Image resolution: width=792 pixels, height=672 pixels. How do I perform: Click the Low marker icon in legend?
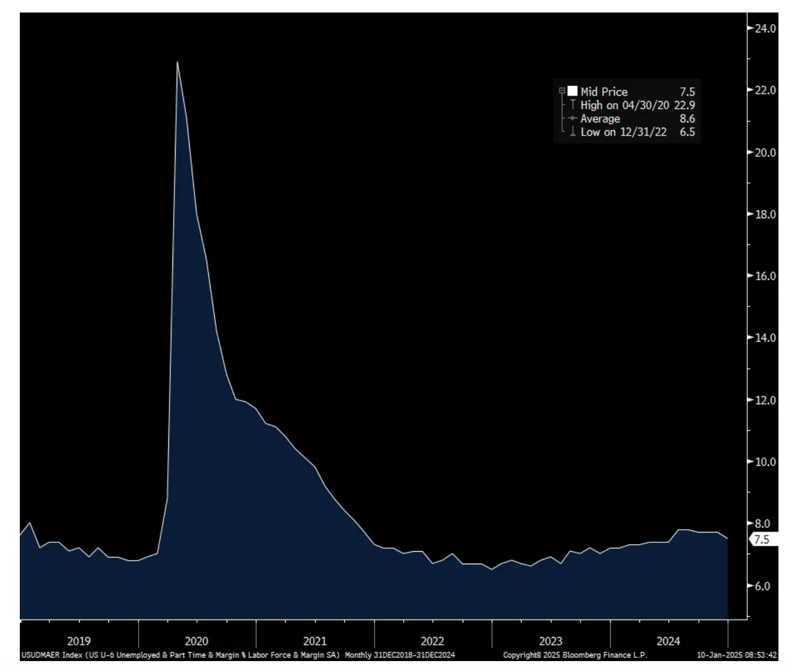tap(573, 132)
